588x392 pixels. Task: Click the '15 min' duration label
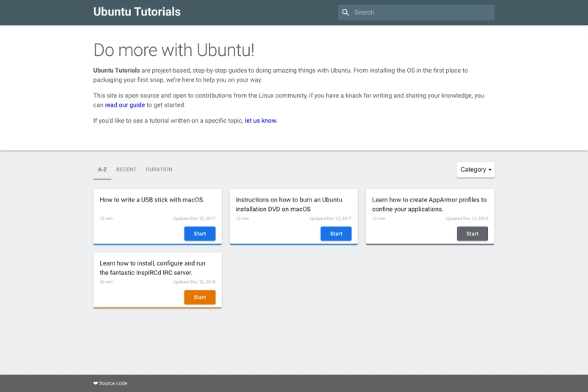coord(106,218)
